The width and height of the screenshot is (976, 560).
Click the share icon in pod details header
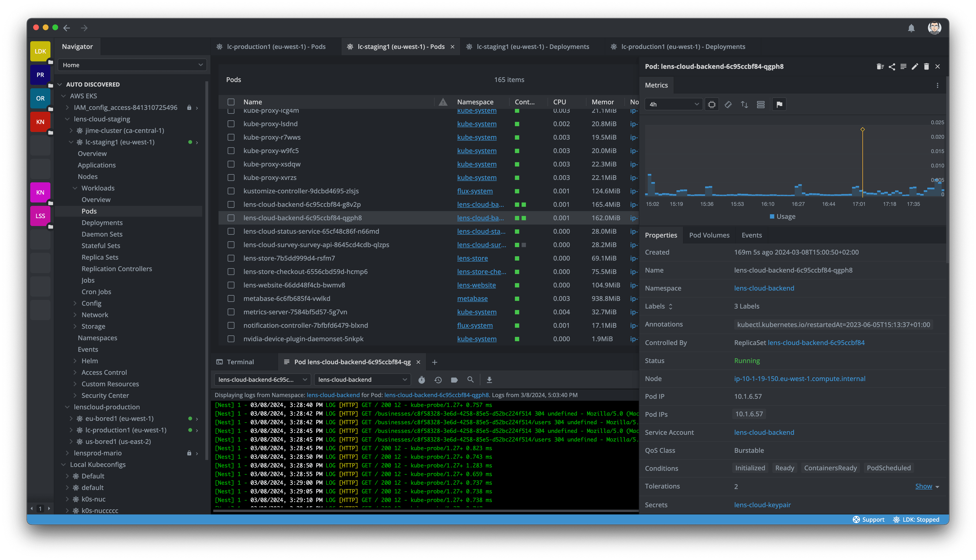point(892,67)
